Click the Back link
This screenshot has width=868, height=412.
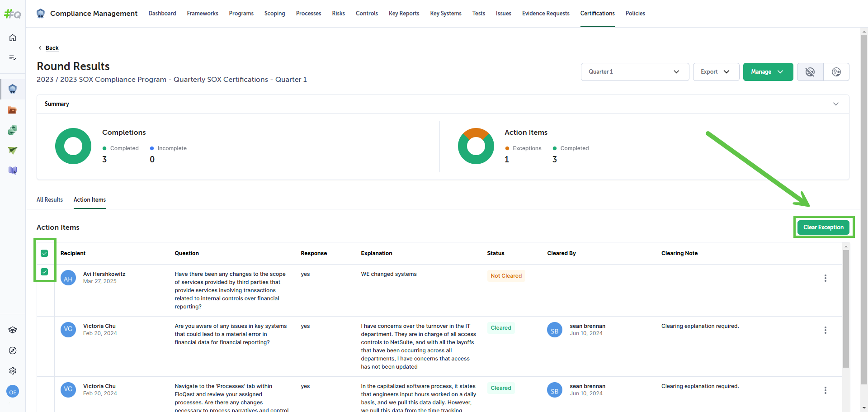click(x=52, y=48)
